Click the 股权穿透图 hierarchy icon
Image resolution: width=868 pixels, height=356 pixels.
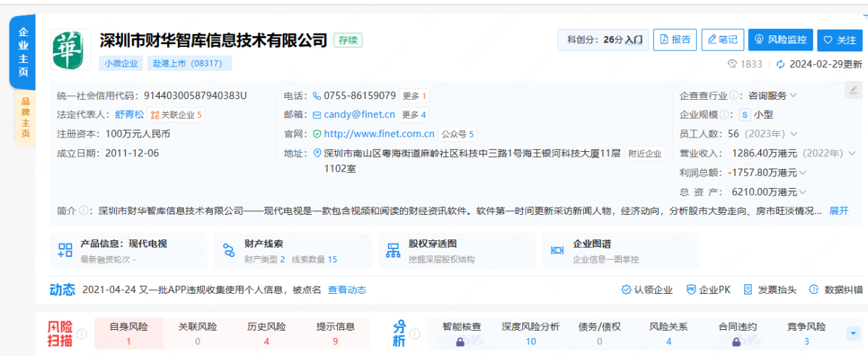point(393,251)
